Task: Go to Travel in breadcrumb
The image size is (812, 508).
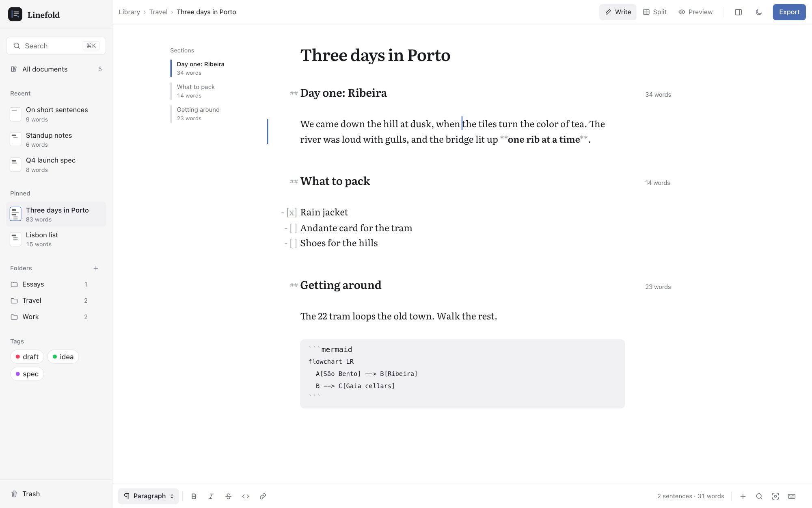Action: [158, 12]
